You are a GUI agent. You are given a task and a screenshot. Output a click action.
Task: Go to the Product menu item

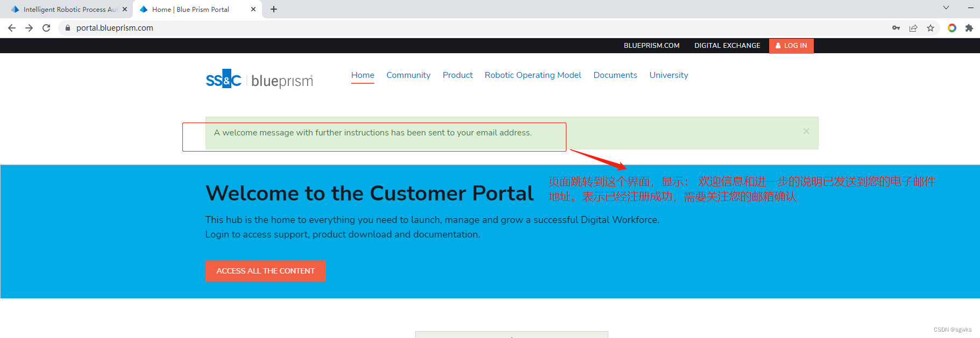click(458, 75)
